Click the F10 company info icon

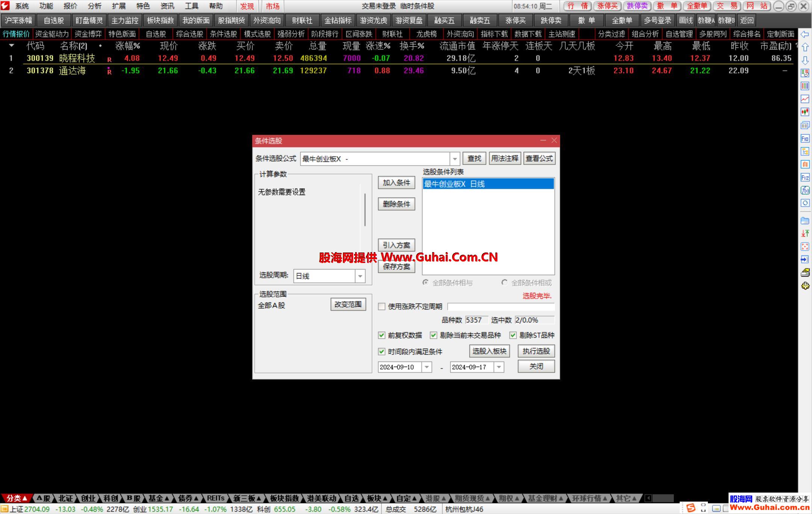(805, 138)
